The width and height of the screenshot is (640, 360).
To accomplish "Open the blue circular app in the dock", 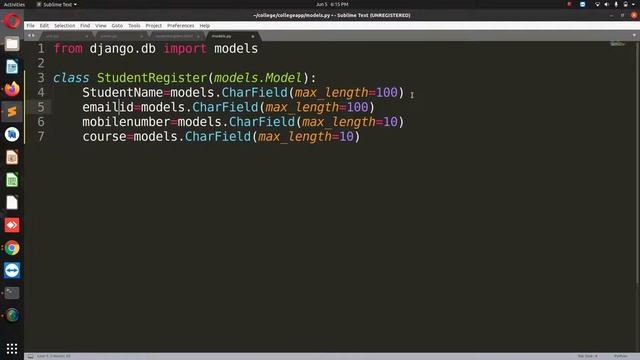I will [x=12, y=134].
